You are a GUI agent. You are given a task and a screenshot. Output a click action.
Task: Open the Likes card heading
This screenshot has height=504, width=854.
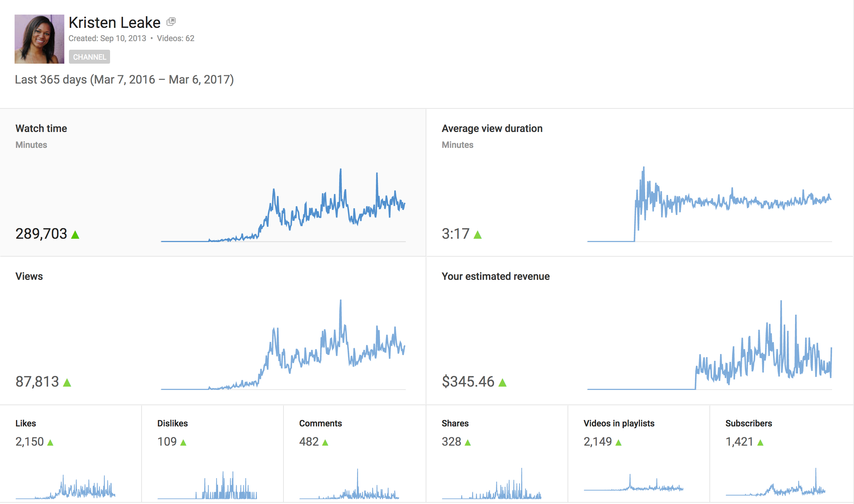point(26,423)
